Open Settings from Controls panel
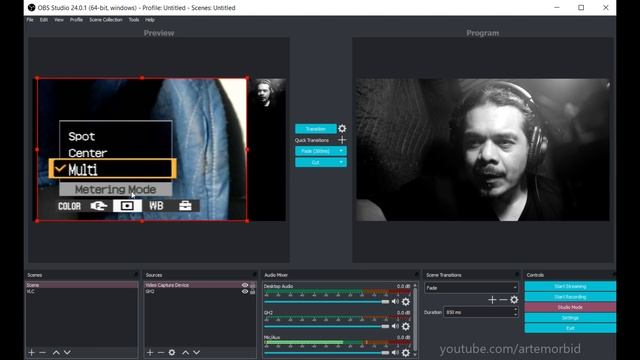 point(570,318)
